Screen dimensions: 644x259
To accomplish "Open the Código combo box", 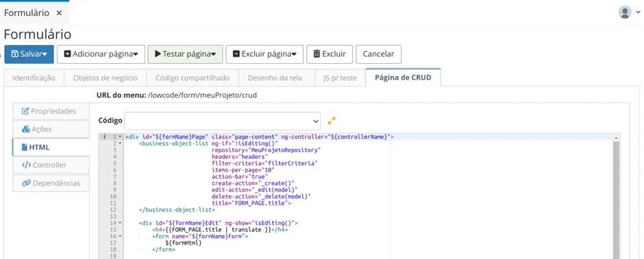I will click(x=223, y=121).
